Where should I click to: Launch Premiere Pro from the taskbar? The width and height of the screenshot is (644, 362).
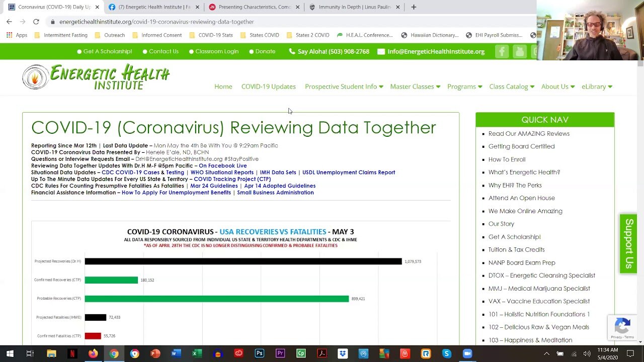click(280, 353)
